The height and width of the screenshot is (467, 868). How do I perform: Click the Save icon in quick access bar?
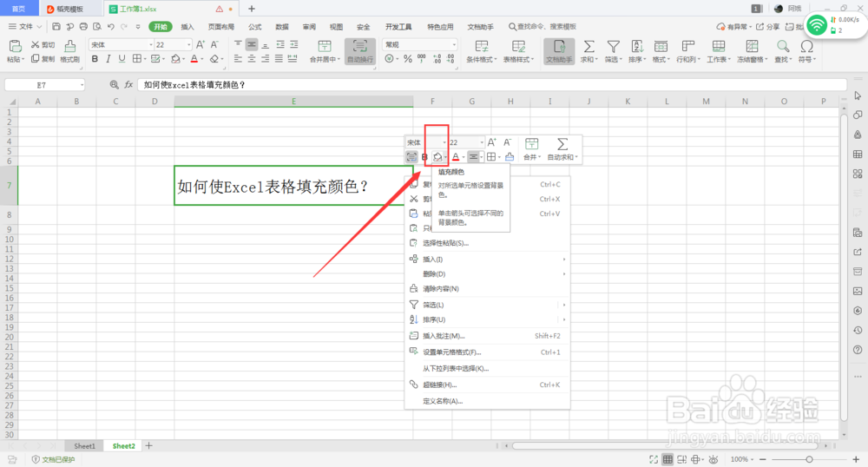(x=56, y=27)
